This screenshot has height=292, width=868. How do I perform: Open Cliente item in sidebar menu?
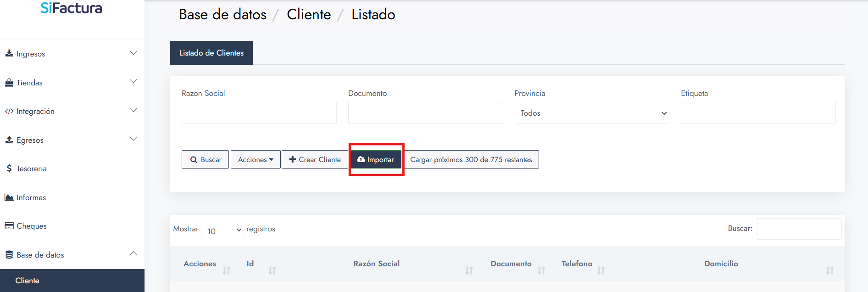[28, 281]
